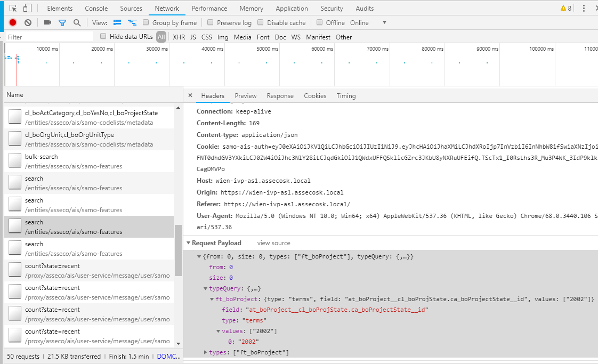Filter requests by WS
The image size is (598, 364).
pos(296,37)
